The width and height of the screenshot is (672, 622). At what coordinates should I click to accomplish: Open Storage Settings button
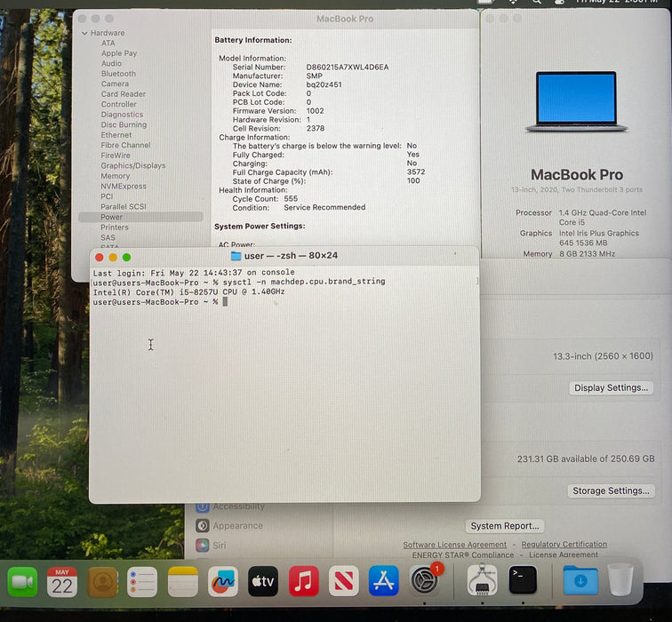612,490
